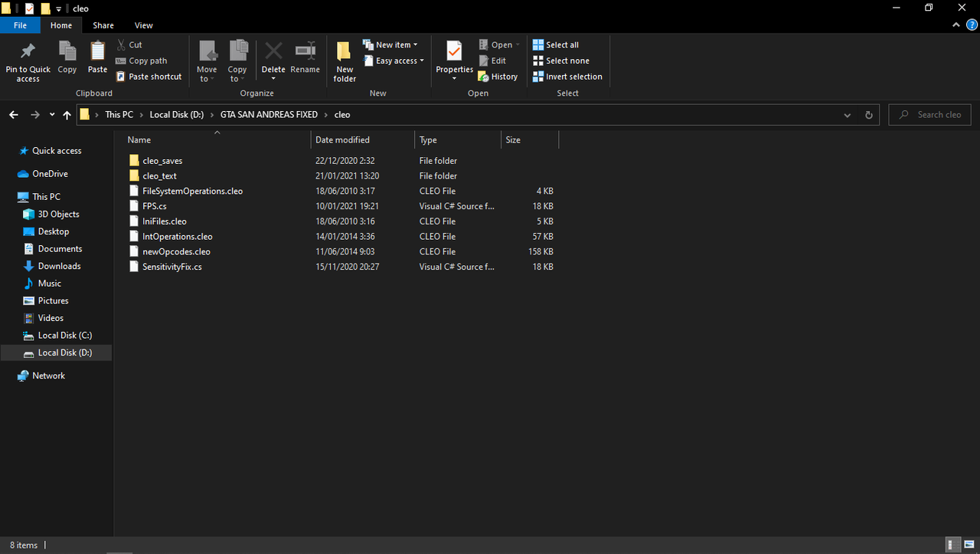
Task: Go back using the Back arrow
Action: (14, 115)
